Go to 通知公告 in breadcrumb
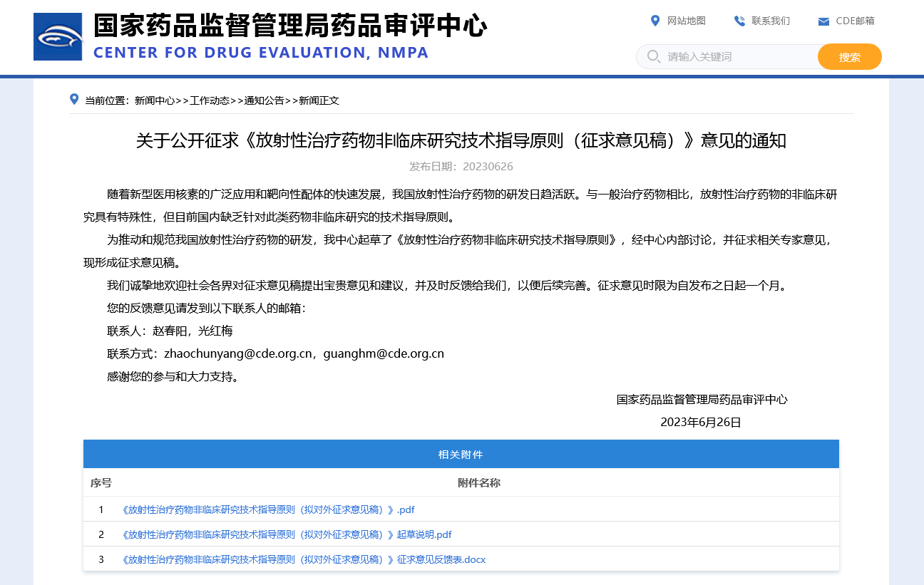The image size is (924, 585). (x=264, y=100)
